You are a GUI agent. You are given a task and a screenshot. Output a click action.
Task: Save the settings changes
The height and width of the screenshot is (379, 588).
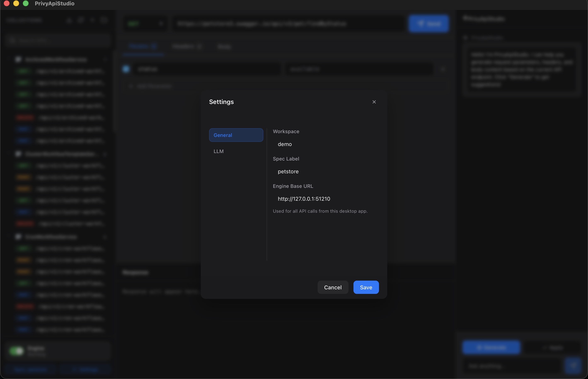[366, 287]
